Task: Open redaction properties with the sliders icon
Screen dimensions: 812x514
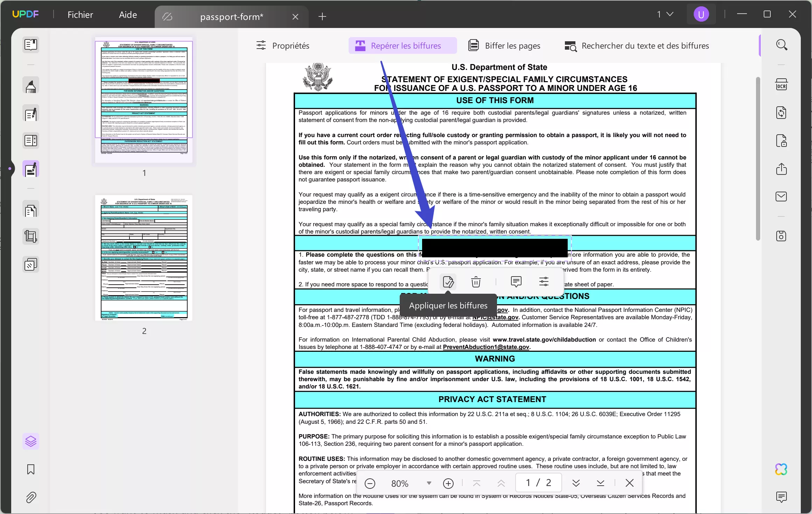Action: click(544, 281)
